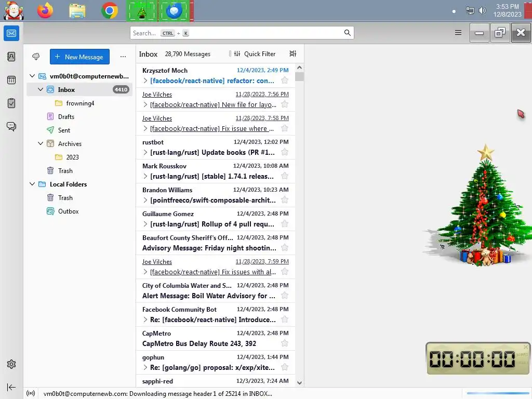Switch to Thunderbird taskbar icon

tap(175, 11)
